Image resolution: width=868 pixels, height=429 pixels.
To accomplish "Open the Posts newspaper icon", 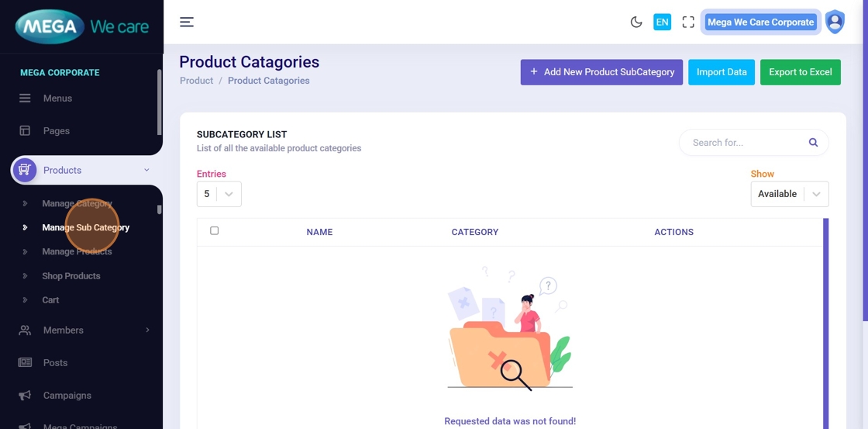I will tap(26, 363).
